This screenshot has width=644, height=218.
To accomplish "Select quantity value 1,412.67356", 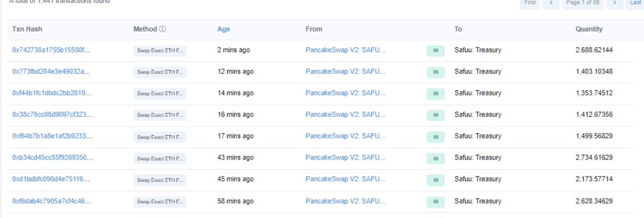I will tap(594, 115).
